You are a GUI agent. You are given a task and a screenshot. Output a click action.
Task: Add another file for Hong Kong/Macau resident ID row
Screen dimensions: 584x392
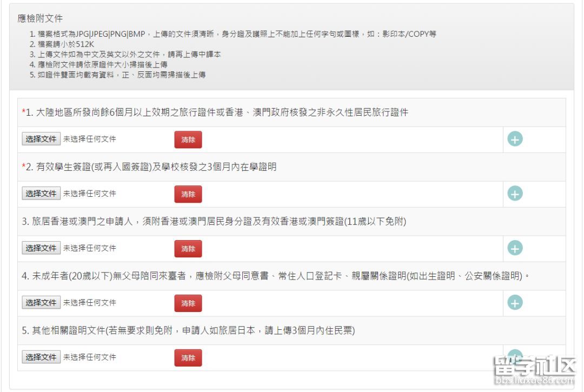click(x=515, y=248)
